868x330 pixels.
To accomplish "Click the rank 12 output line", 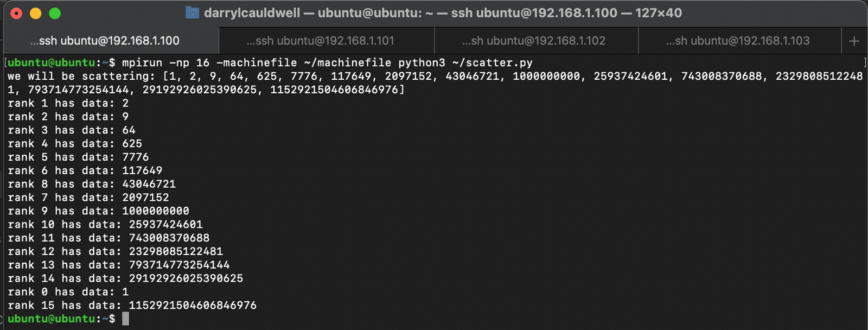I will [115, 252].
